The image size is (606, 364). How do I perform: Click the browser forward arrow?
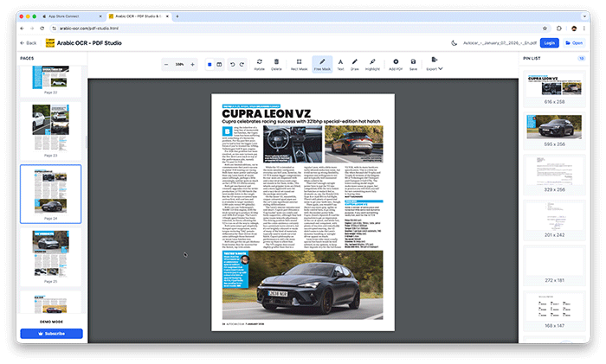pyautogui.click(x=32, y=29)
